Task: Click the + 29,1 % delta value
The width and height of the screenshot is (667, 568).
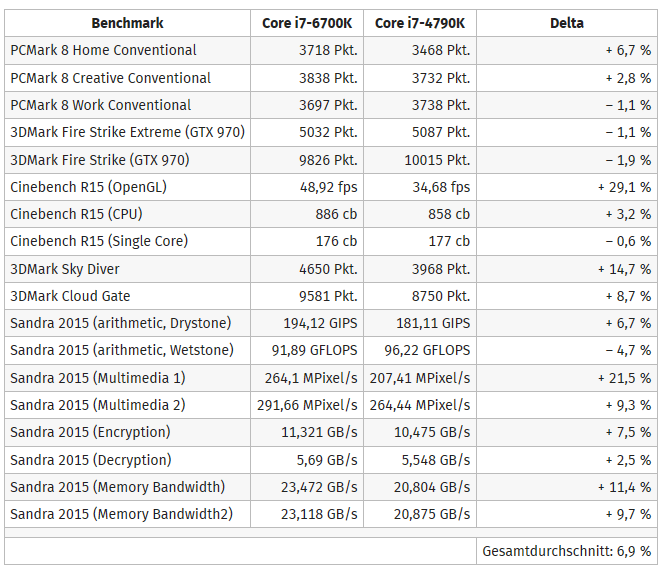Action: point(624,187)
